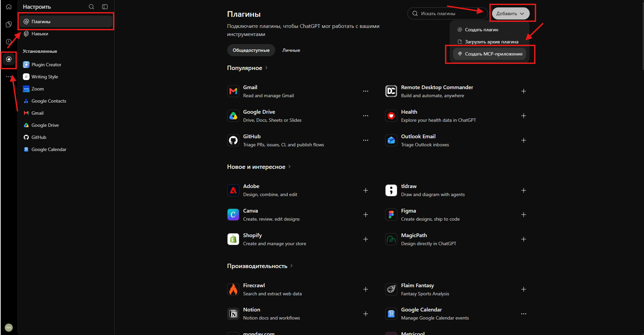This screenshot has width=644, height=335.
Task: Add Outlook Email using plus icon
Action: point(523,140)
